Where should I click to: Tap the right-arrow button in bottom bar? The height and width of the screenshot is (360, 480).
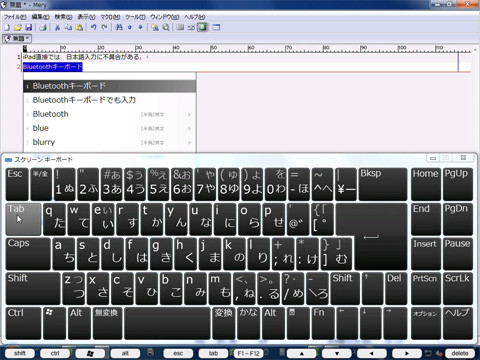tap(407, 353)
